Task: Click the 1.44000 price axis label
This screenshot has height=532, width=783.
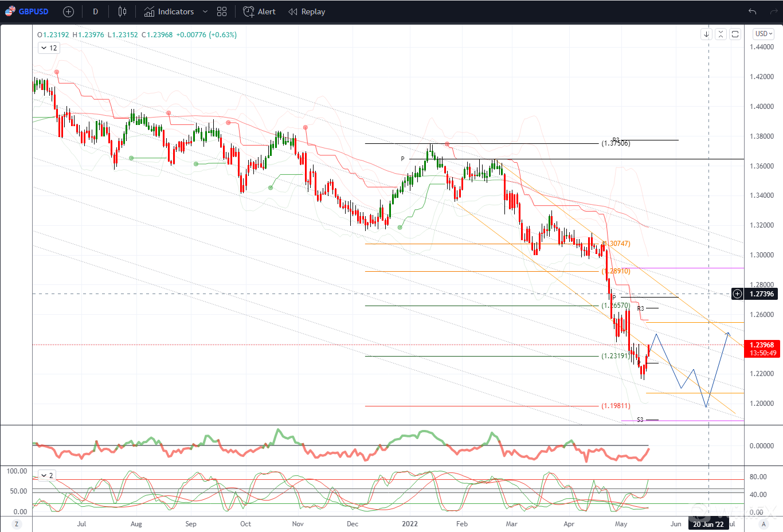Action: [762, 47]
